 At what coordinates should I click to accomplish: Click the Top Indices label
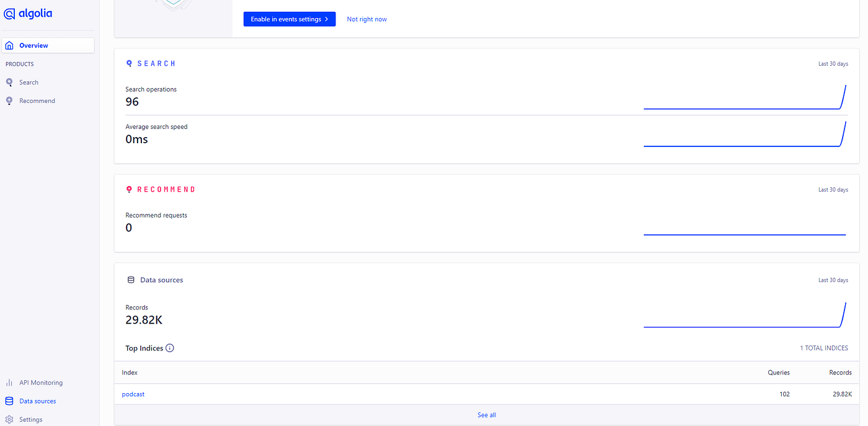click(x=144, y=348)
